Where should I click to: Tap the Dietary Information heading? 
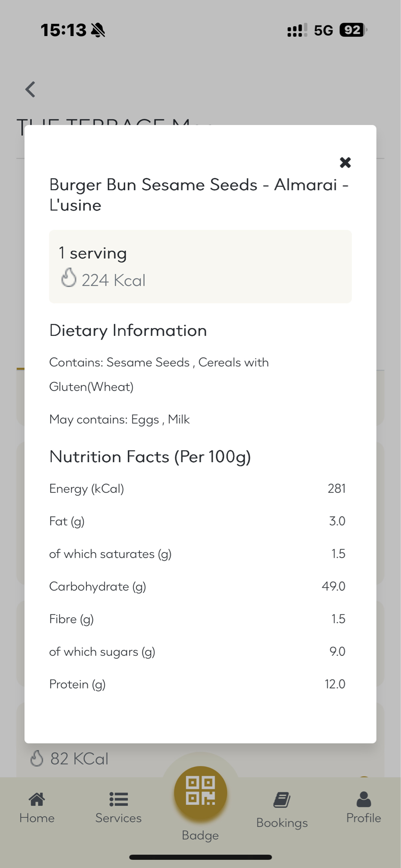[x=128, y=331]
